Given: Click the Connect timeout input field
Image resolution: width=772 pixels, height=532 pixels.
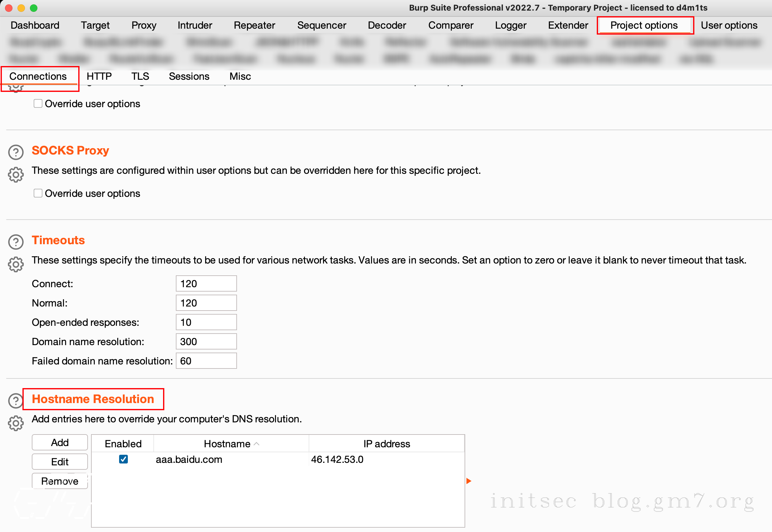Looking at the screenshot, I should click(206, 284).
